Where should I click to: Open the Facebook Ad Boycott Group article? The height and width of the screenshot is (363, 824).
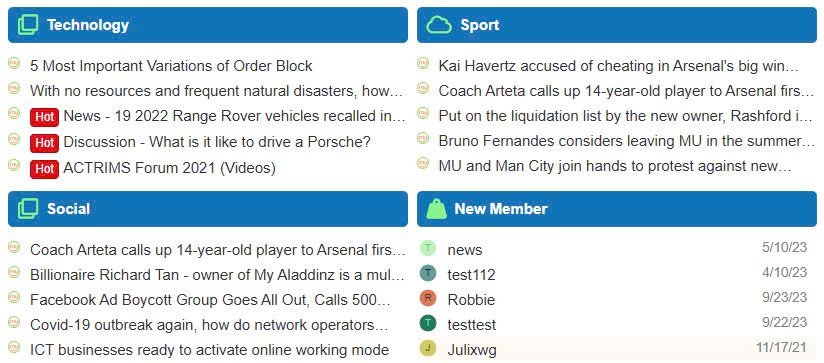[211, 300]
